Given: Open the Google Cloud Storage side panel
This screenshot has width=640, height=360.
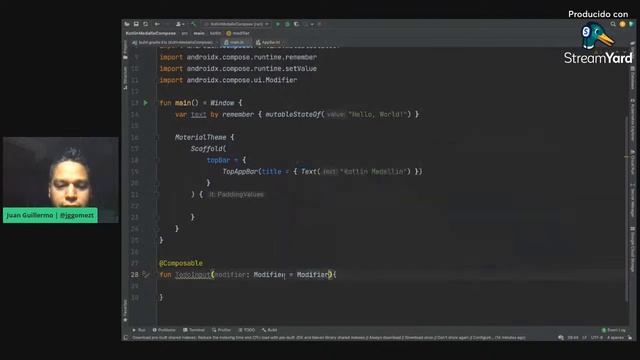Looking at the screenshot, I should click(x=632, y=248).
